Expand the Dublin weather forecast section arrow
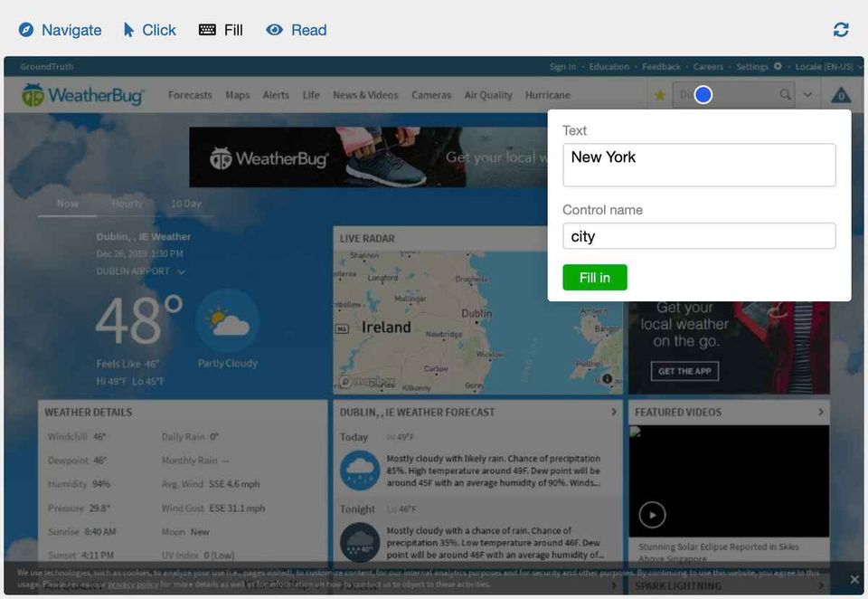 [x=613, y=412]
